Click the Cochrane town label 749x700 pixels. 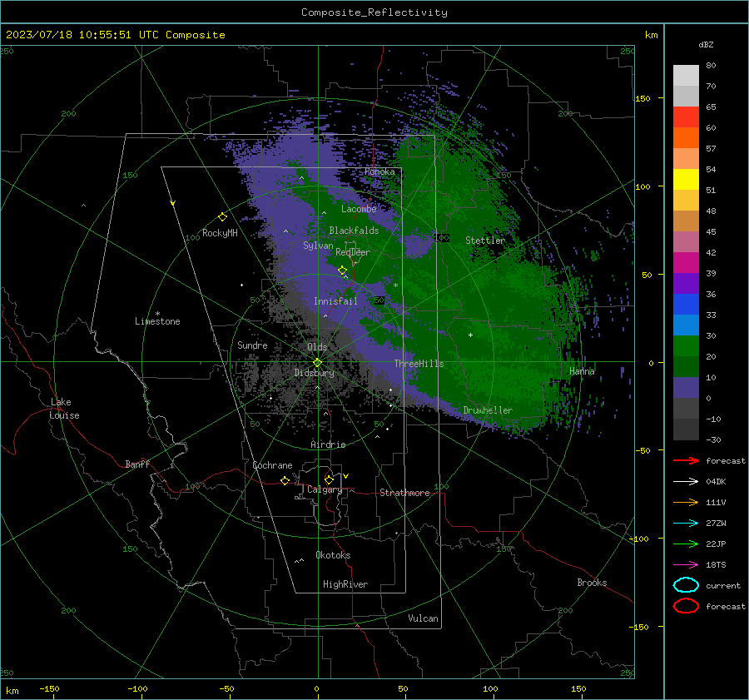[272, 465]
